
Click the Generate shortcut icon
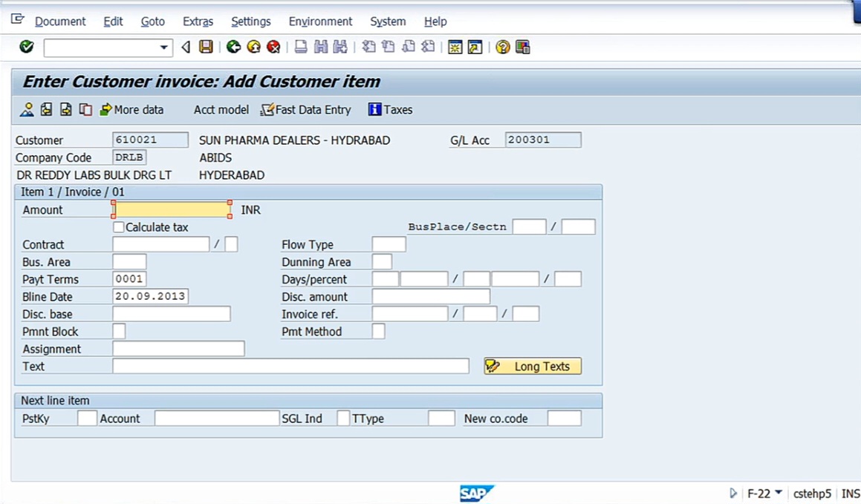point(475,48)
